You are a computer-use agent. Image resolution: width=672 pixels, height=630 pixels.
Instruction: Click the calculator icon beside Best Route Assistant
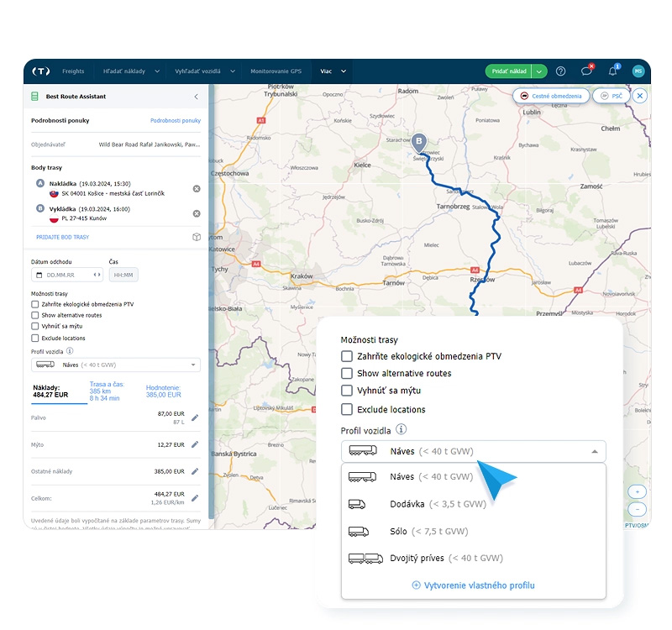(34, 97)
